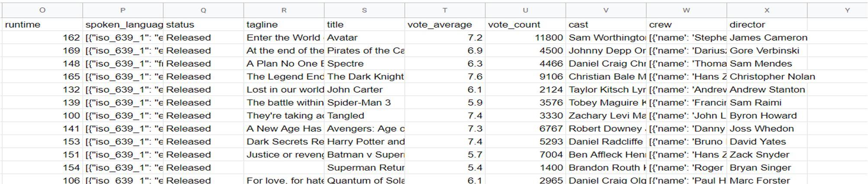Select the Spectre title cell

pos(364,64)
